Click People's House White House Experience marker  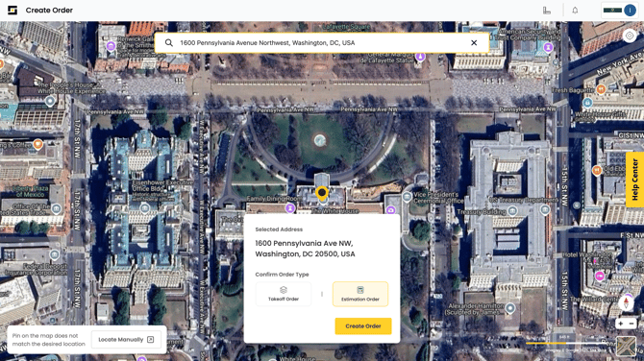(50, 101)
